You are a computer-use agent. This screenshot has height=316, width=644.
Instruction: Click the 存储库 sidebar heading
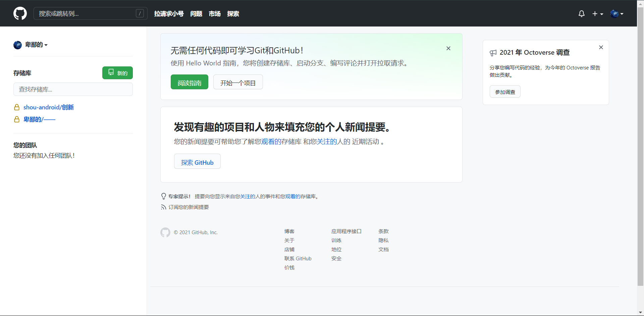tap(22, 73)
